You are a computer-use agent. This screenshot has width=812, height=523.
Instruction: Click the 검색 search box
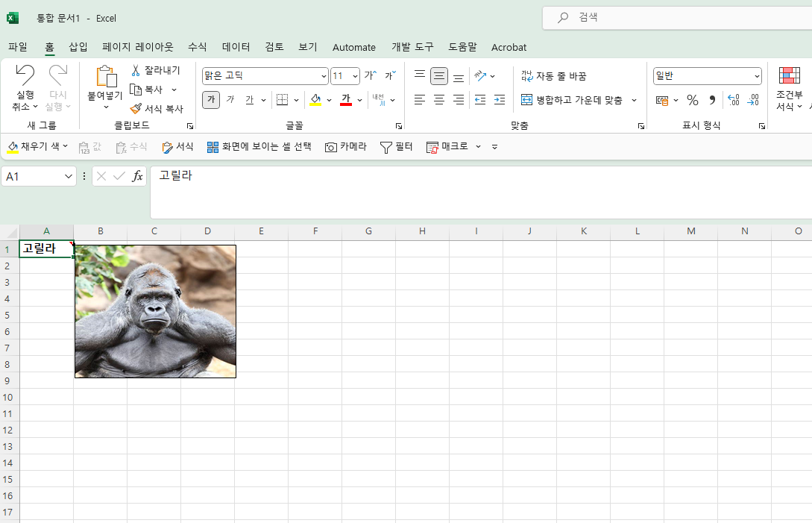click(x=677, y=18)
